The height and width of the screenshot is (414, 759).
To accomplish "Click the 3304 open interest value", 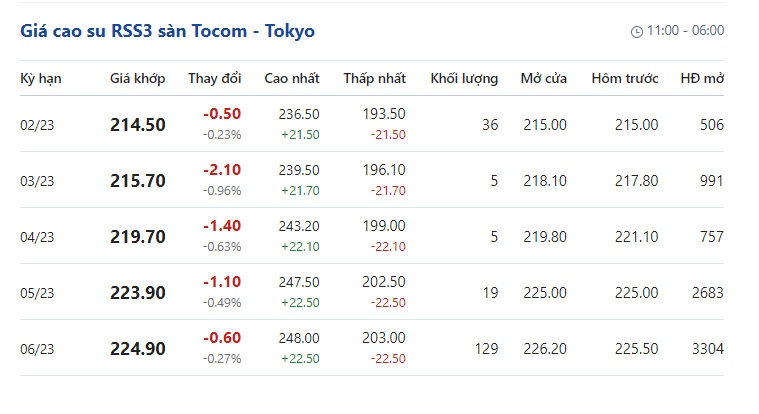I will pyautogui.click(x=708, y=349).
